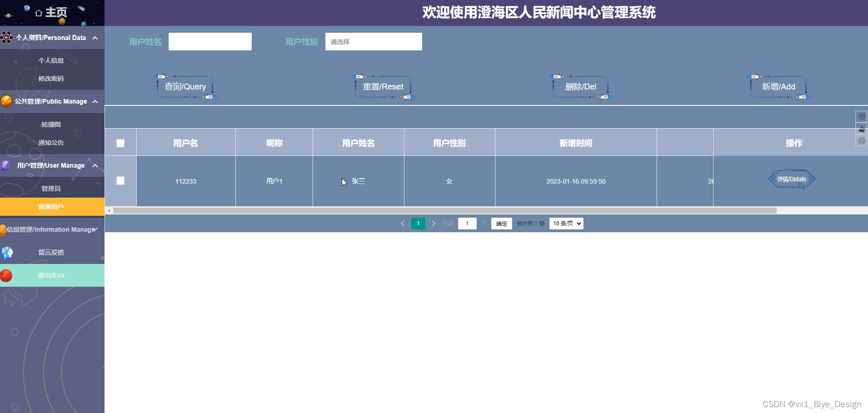This screenshot has width=868, height=413.
Task: Focus the page number jump input
Action: [467, 224]
